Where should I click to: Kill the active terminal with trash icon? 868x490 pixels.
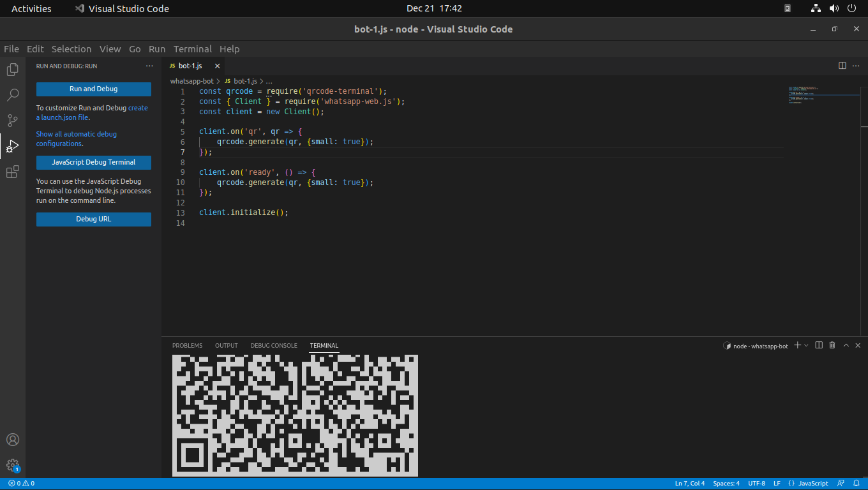pos(832,345)
